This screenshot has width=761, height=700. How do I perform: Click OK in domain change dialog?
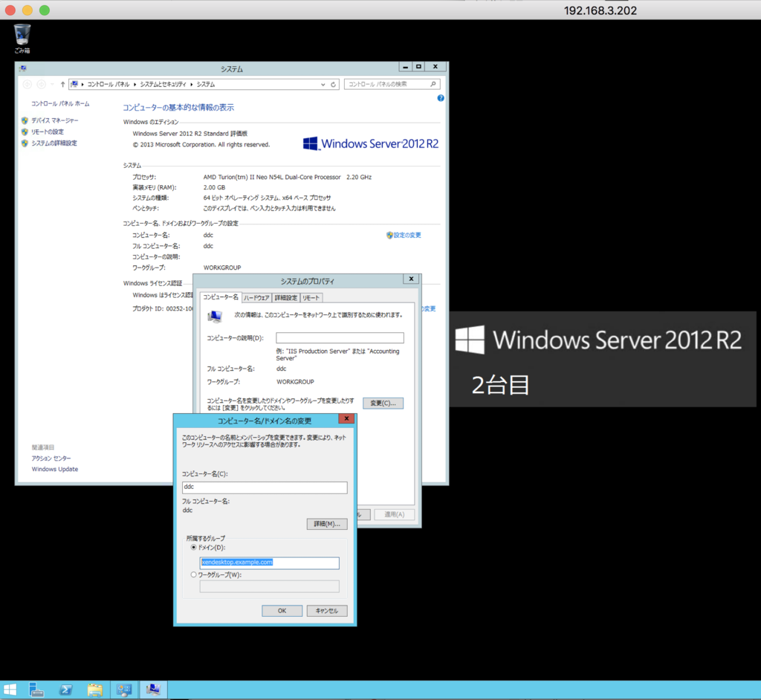(x=282, y=611)
